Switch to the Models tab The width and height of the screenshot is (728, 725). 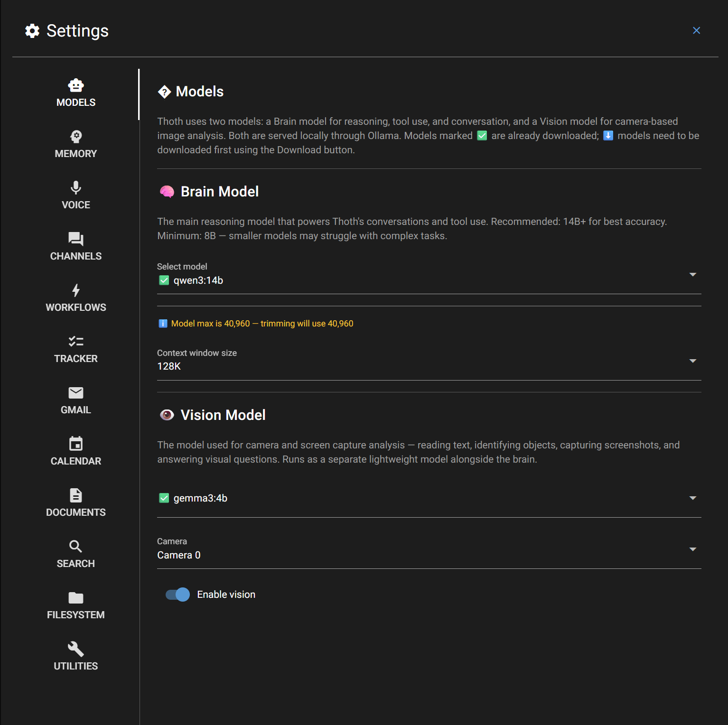76,93
